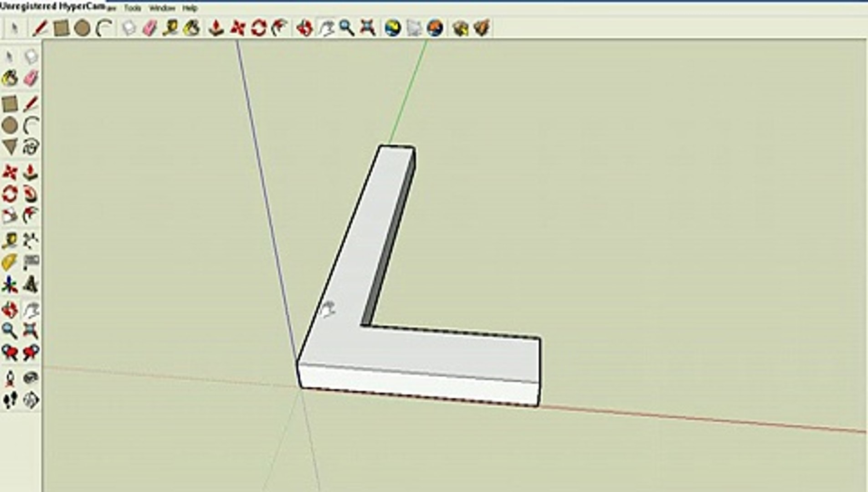Select the Move tool in the side palette
The image size is (868, 492).
pos(10,173)
